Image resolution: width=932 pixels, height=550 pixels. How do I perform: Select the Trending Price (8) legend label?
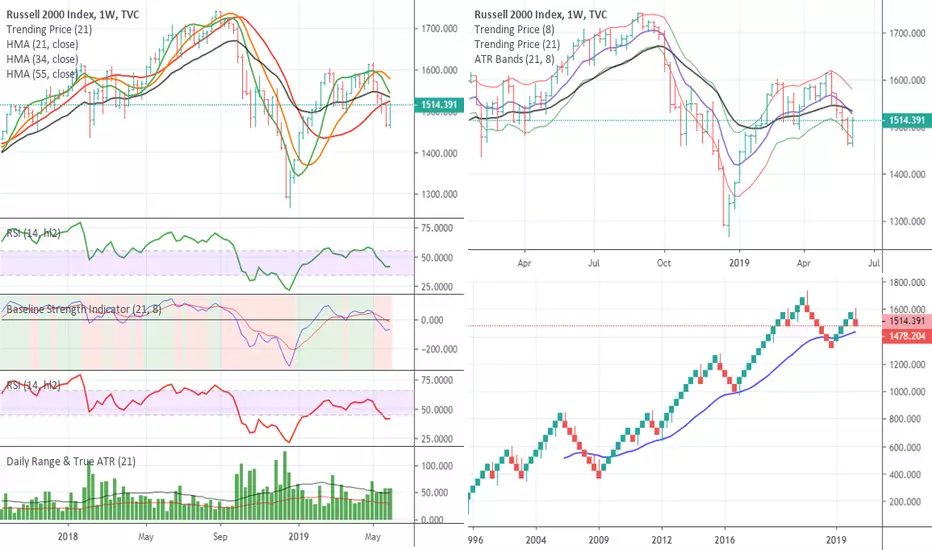pos(514,29)
